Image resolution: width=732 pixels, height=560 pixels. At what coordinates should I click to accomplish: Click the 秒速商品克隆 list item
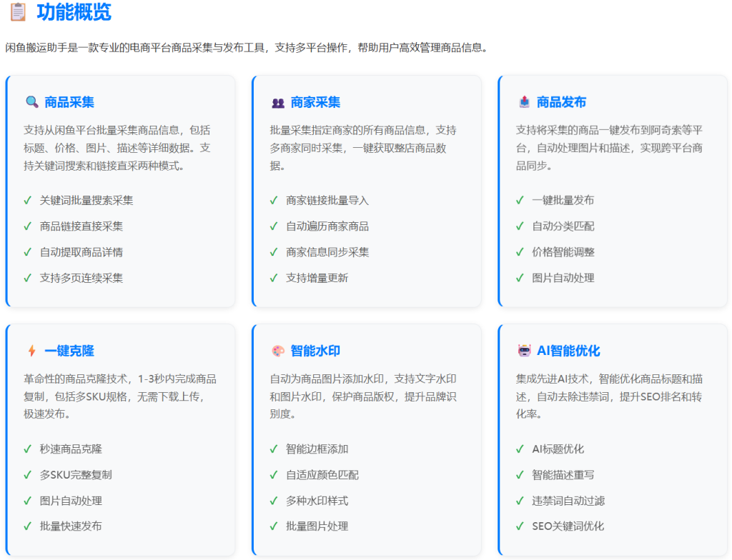click(71, 449)
